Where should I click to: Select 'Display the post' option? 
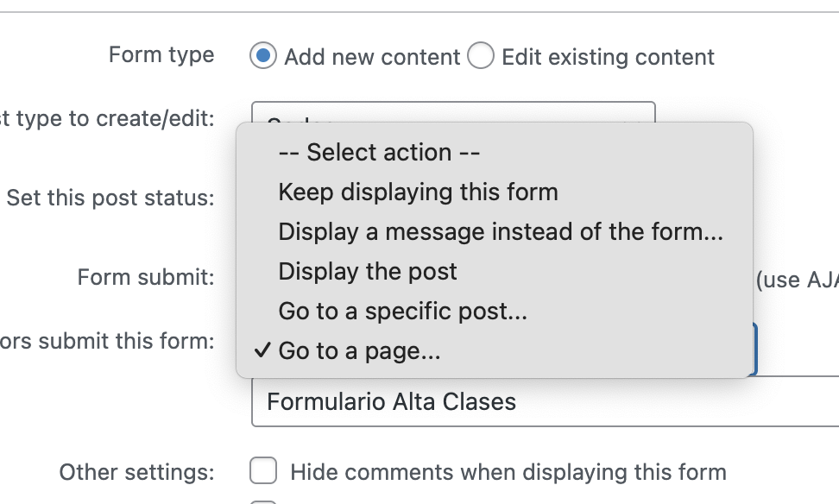point(368,271)
